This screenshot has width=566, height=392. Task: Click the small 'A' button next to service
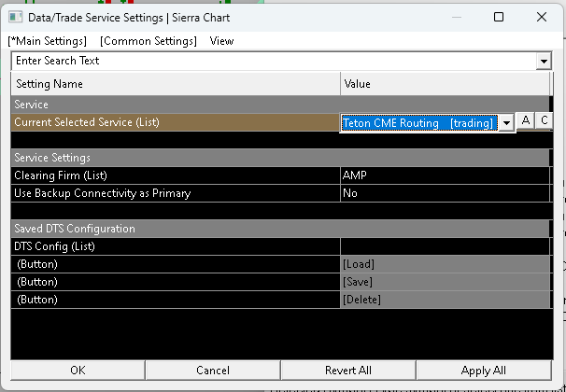coord(526,120)
